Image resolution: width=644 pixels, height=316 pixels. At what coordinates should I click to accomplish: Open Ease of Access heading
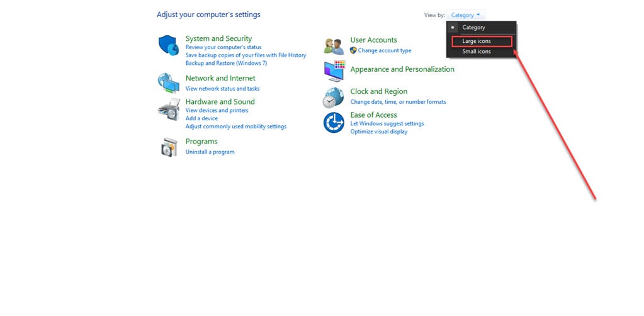pos(373,115)
